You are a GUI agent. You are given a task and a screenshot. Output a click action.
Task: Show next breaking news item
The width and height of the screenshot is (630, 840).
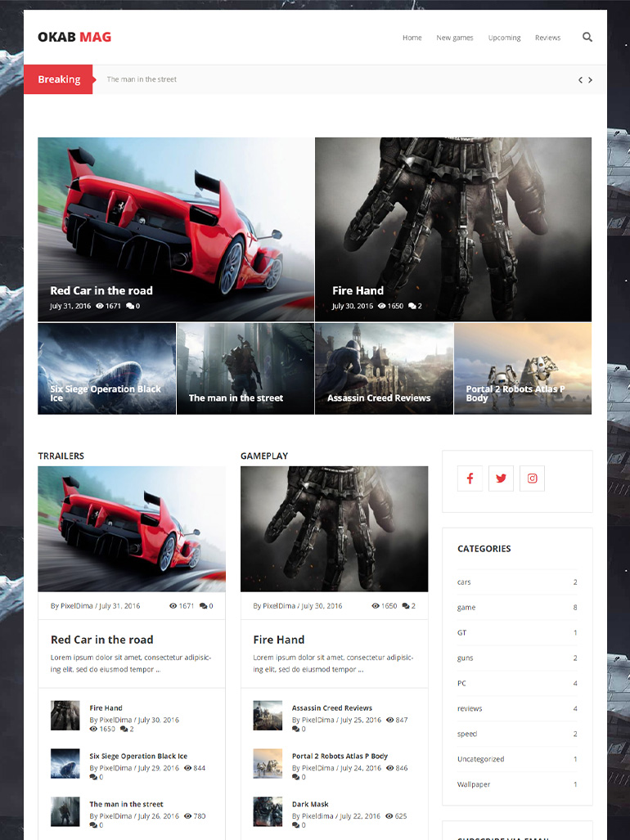[x=591, y=80]
